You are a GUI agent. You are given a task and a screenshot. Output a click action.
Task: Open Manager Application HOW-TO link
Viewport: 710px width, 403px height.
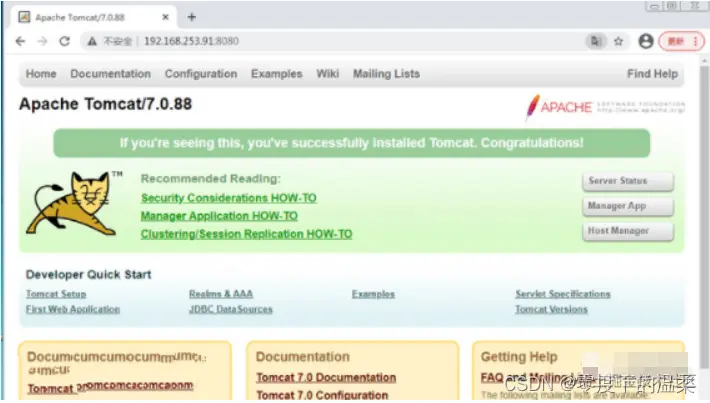[x=219, y=216]
